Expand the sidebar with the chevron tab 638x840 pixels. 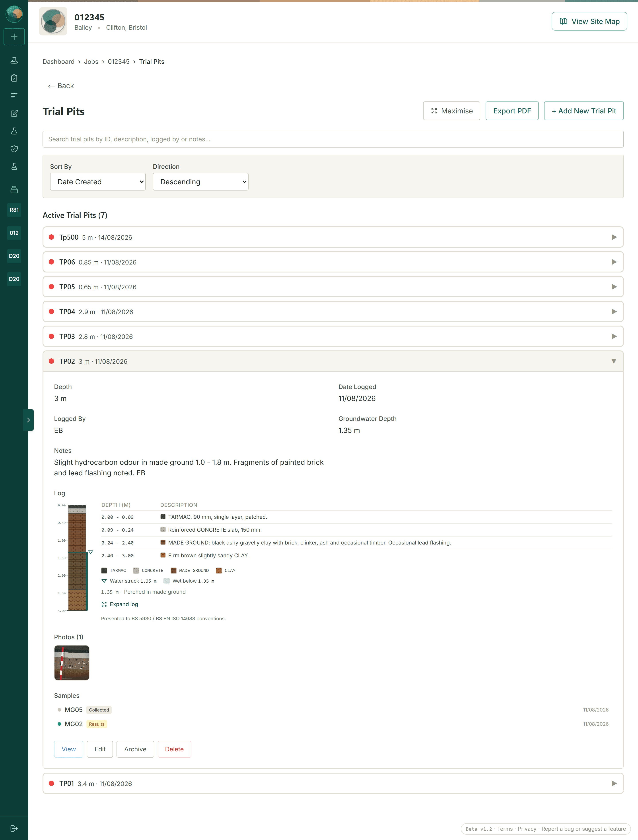29,420
